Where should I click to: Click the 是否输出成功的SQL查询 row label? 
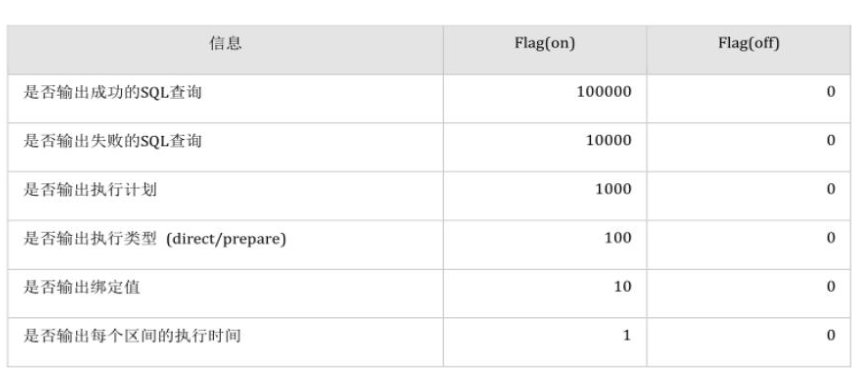coord(112,92)
